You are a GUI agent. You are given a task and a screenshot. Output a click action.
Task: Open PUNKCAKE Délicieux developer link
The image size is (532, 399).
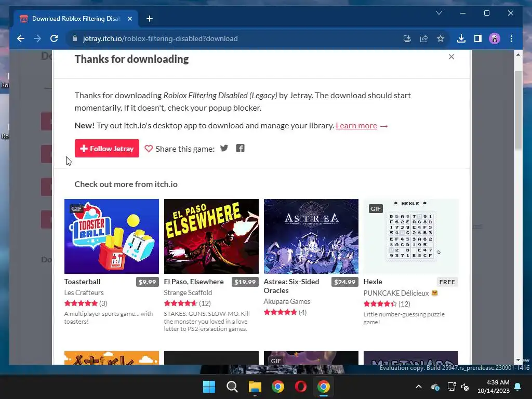click(x=396, y=293)
